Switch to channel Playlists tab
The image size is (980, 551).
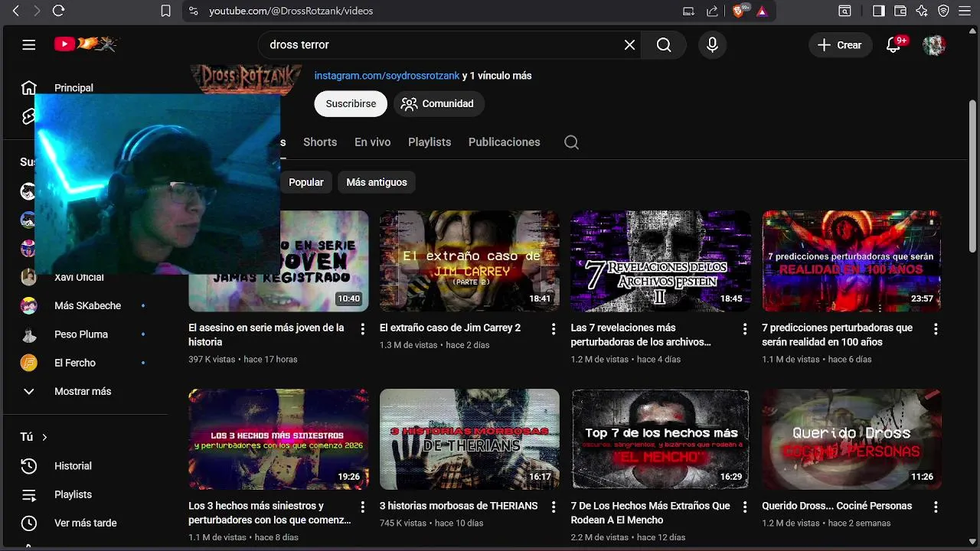(x=430, y=142)
